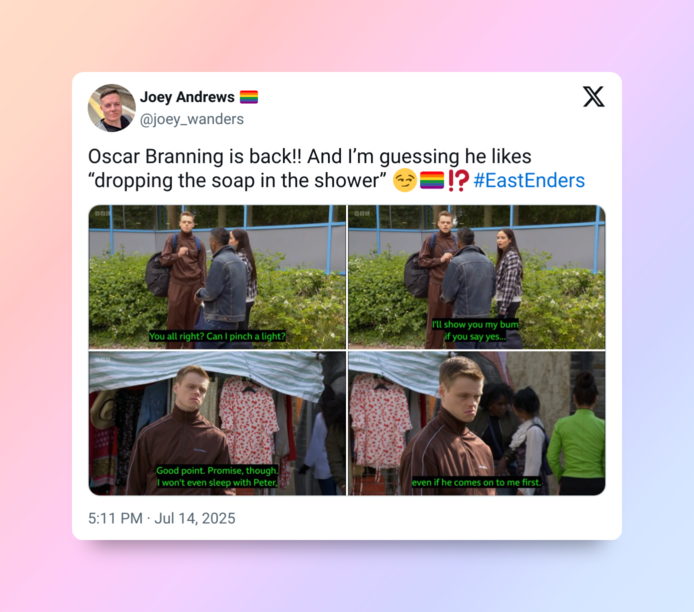This screenshot has width=694, height=612.
Task: Click the Joey Andrews display name
Action: 187,97
